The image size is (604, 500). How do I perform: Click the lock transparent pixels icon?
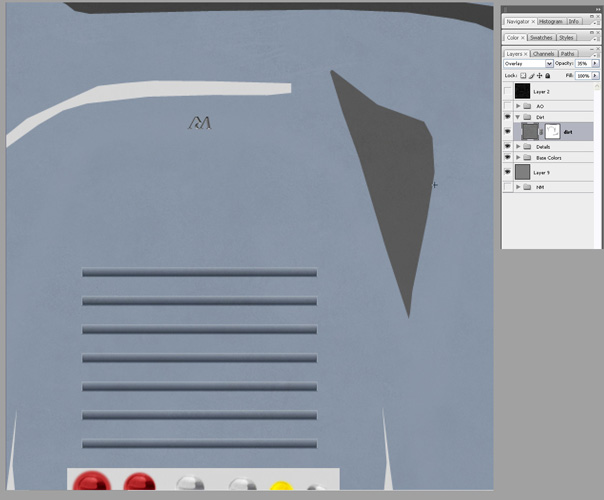(523, 75)
